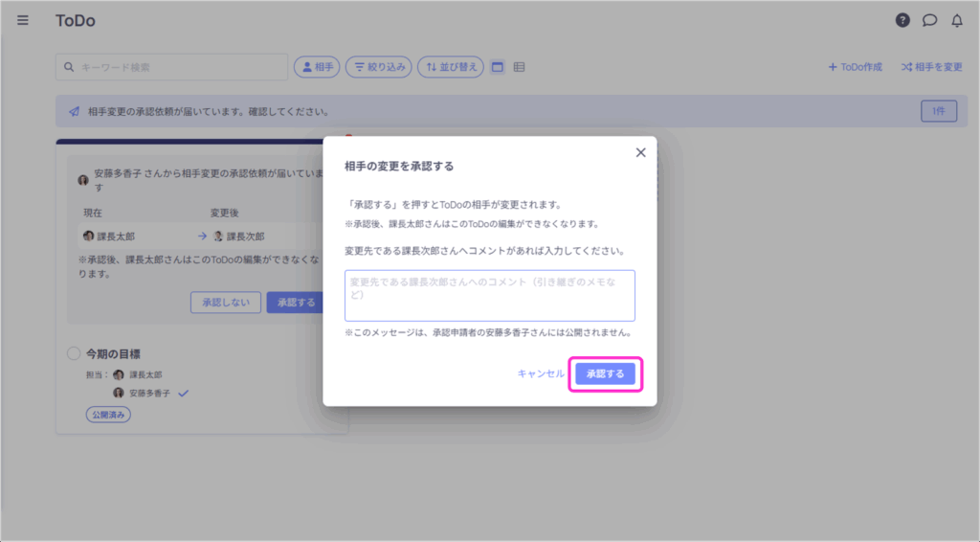Image resolution: width=980 pixels, height=542 pixels.
Task: Click the paper plane icon in banner
Action: click(74, 111)
